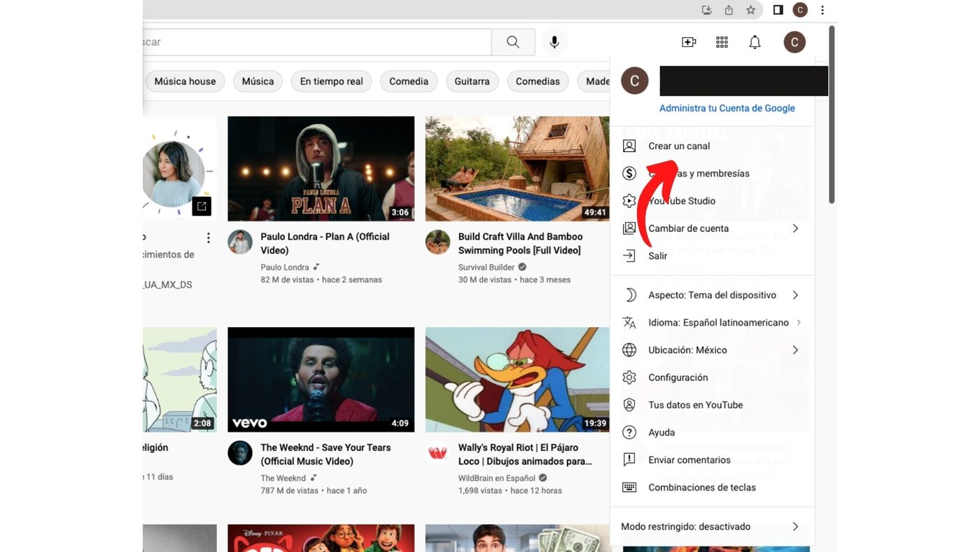Open Tus datos en YouTube
Image resolution: width=980 pixels, height=552 pixels.
[x=713, y=405]
